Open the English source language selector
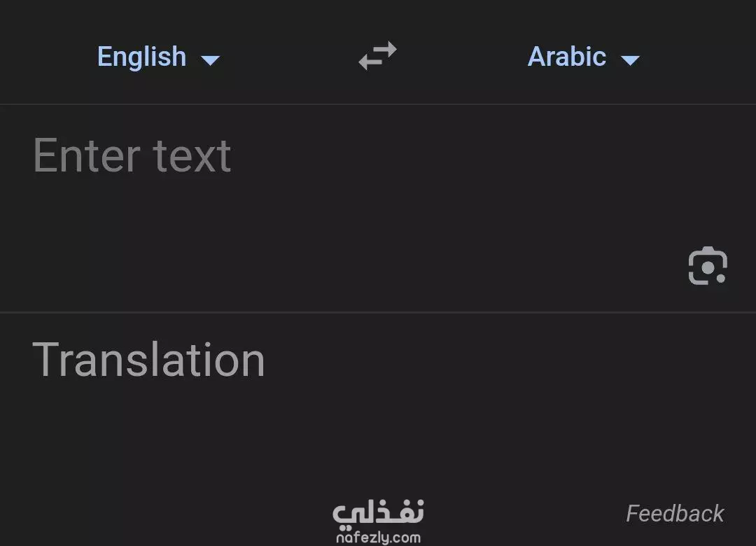 [158, 57]
